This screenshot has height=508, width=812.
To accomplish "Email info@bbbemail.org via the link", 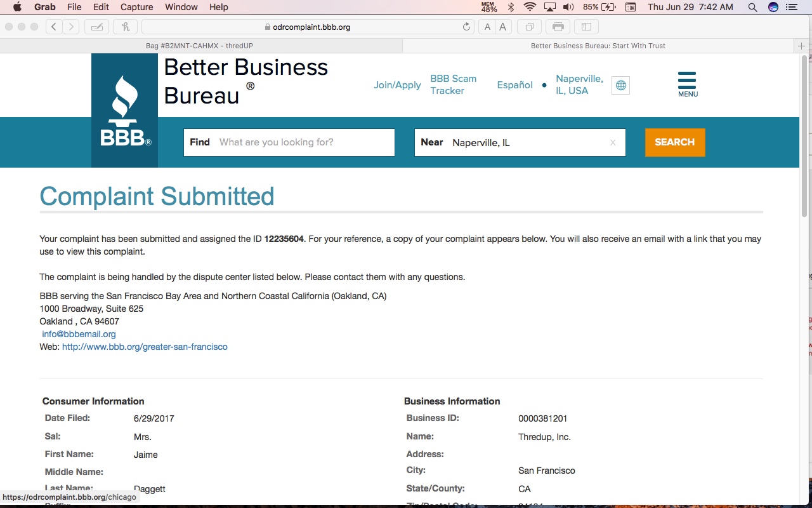I will tap(78, 333).
